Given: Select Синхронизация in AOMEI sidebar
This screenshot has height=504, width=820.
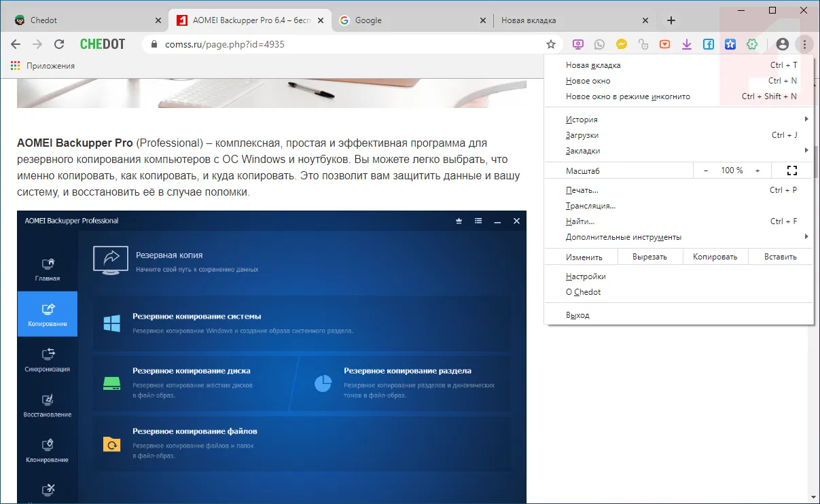Looking at the screenshot, I should tap(48, 359).
